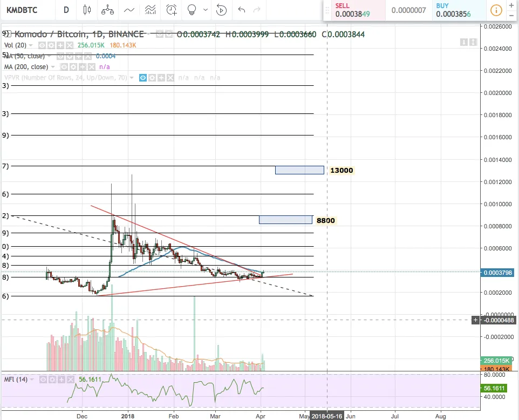Open MFI (14) settings gear
Screen dimensions: 519x420
tap(52, 380)
